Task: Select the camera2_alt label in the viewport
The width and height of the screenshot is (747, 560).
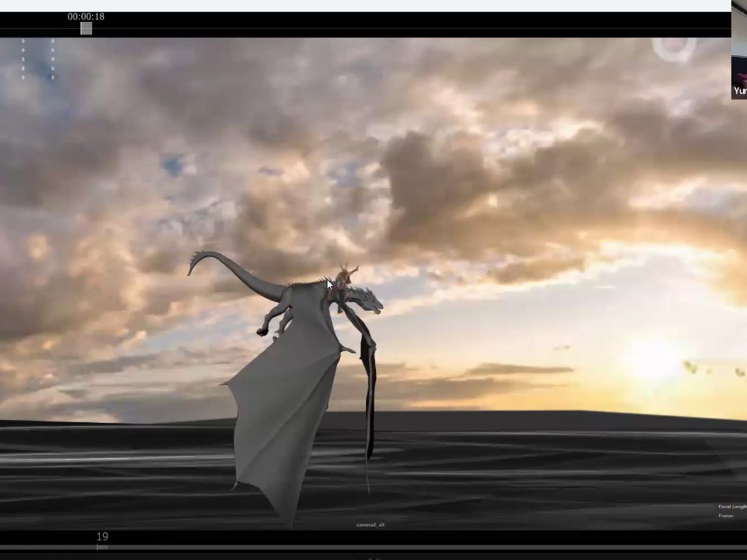Action: 370,524
